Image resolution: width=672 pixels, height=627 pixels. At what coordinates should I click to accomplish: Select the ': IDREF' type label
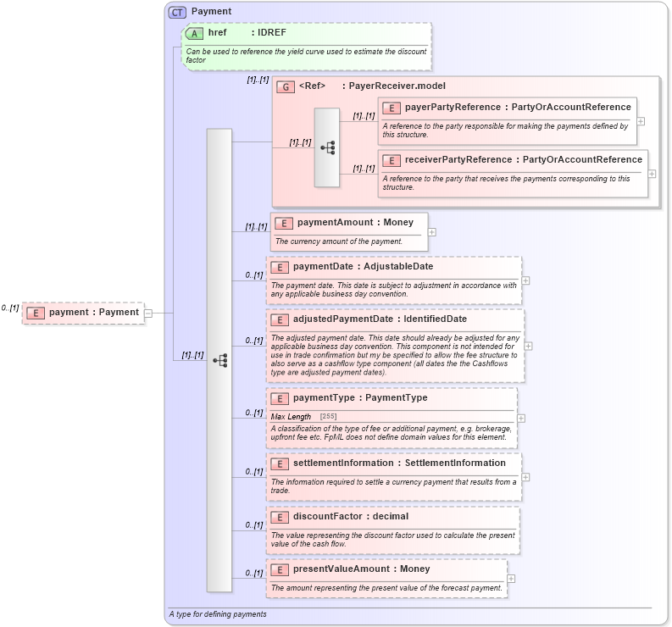click(x=269, y=32)
